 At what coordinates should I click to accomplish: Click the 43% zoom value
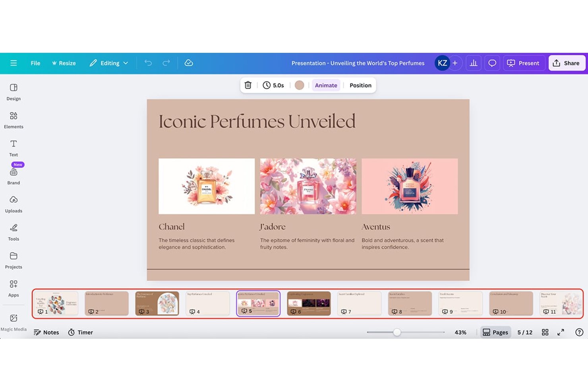[460, 332]
